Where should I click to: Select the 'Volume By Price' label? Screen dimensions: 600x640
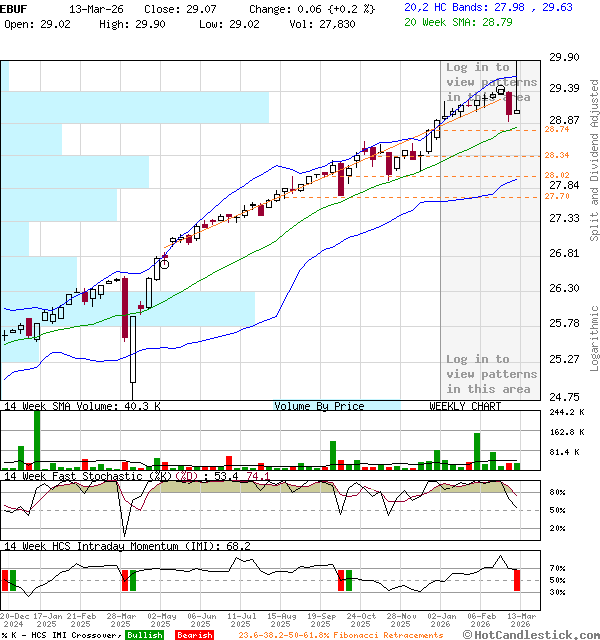(x=319, y=406)
